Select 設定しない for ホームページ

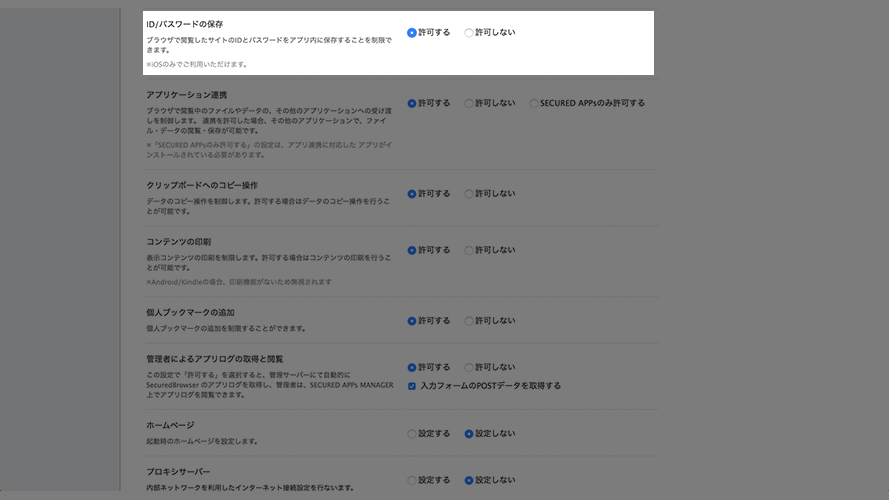coord(469,434)
